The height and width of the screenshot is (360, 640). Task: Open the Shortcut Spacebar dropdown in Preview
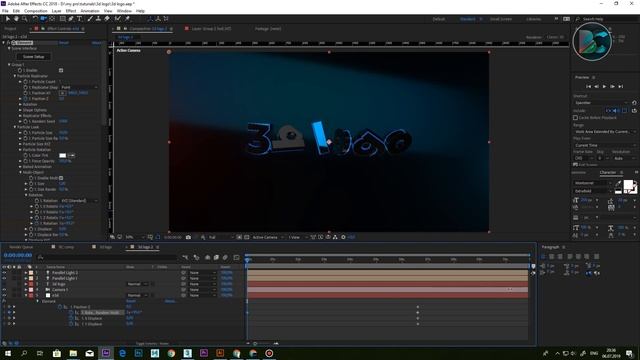pyautogui.click(x=602, y=103)
